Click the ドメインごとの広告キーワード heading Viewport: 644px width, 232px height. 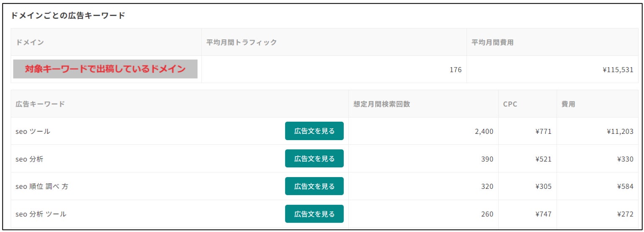[x=68, y=16]
